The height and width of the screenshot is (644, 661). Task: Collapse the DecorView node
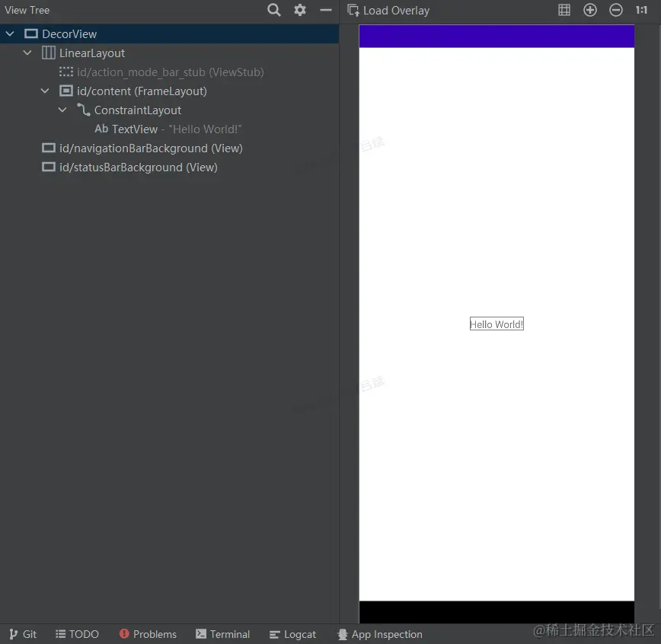(x=10, y=33)
